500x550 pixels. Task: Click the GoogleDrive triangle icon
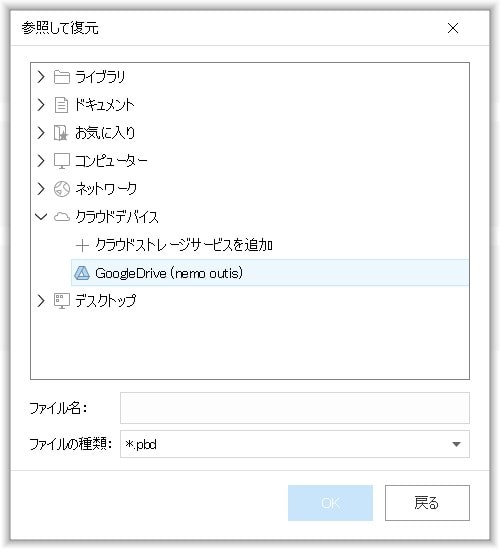coord(82,273)
